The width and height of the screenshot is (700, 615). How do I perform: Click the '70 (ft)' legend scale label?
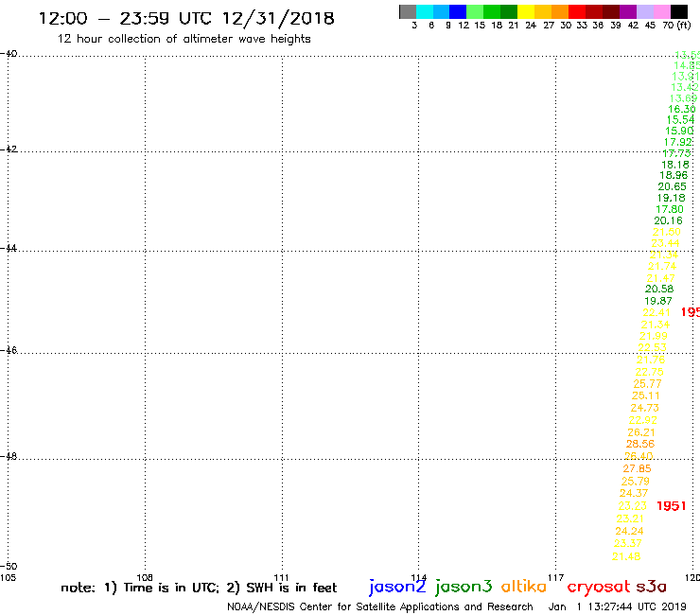pyautogui.click(x=676, y=26)
